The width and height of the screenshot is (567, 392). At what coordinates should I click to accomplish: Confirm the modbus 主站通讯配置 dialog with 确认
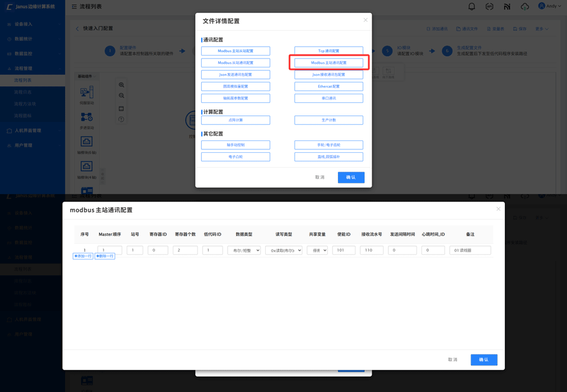point(484,360)
